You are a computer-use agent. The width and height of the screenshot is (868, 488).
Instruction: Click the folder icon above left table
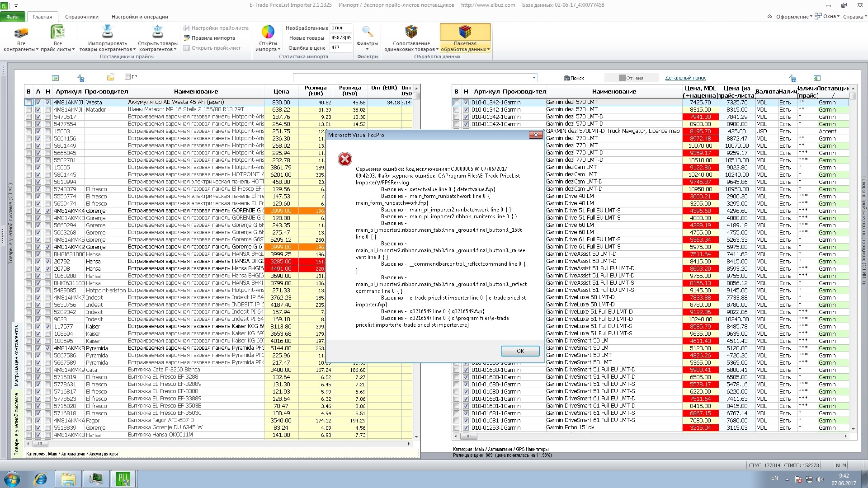110,77
